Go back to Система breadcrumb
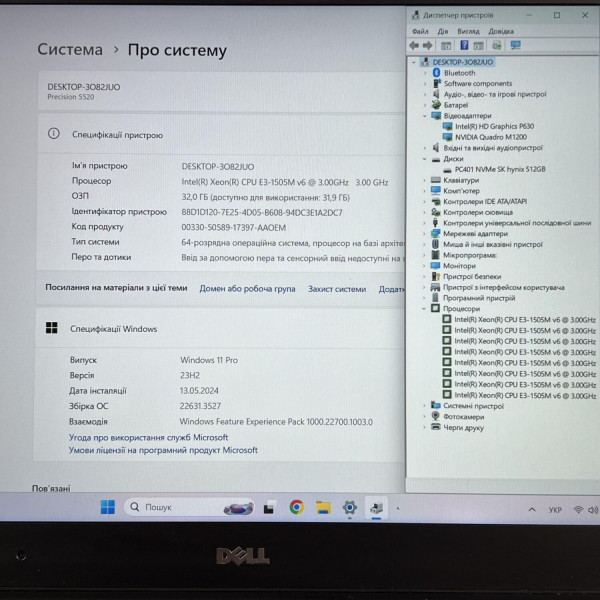The width and height of the screenshot is (600, 600). [x=70, y=50]
